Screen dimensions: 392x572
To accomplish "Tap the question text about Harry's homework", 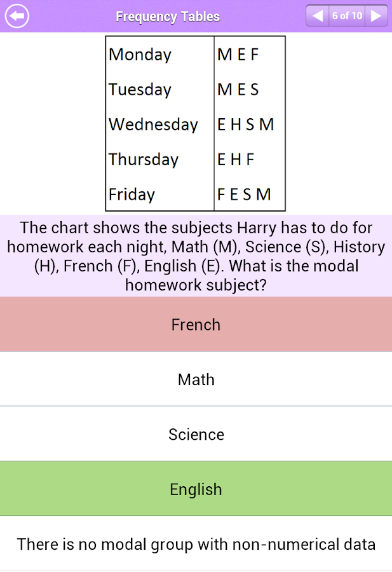I will [x=196, y=256].
